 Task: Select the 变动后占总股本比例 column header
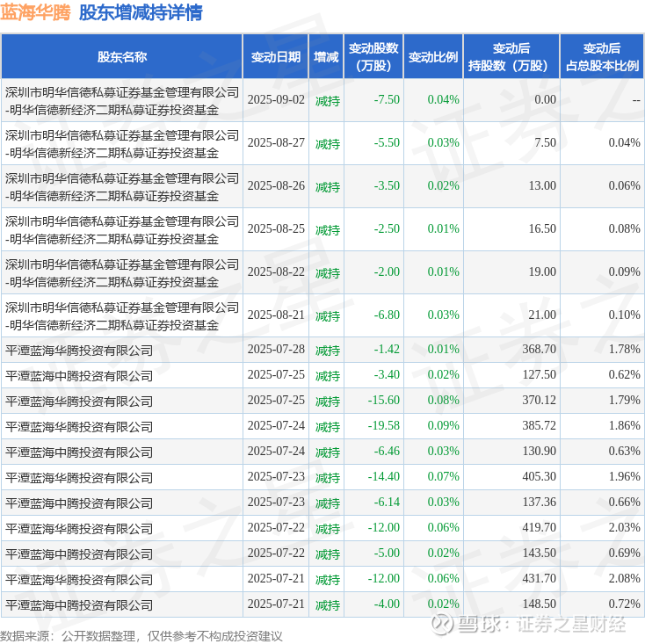(602, 57)
